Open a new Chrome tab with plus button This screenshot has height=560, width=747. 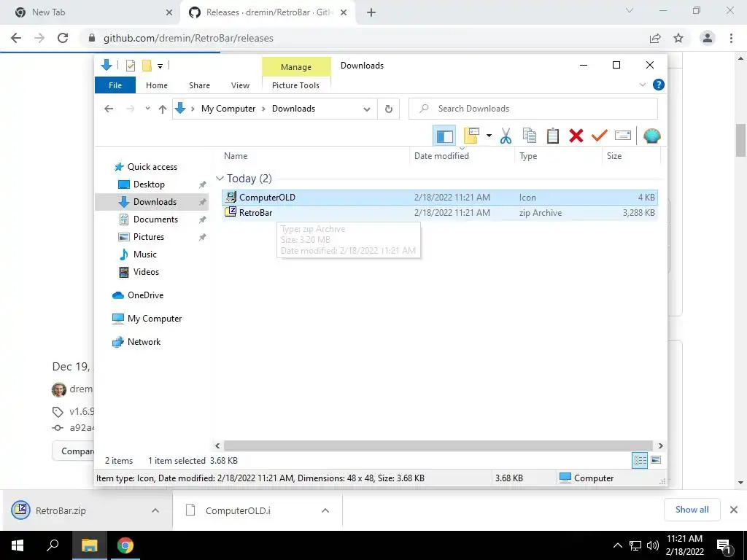pos(371,12)
